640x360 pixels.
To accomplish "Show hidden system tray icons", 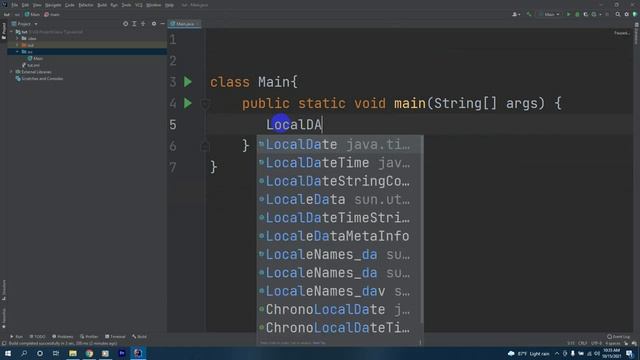I will click(x=557, y=353).
